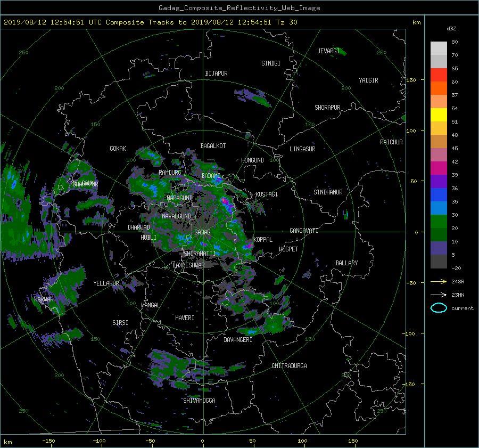The image size is (479, 448).
Task: Click the KUSTAGI city label
Action: point(267,194)
